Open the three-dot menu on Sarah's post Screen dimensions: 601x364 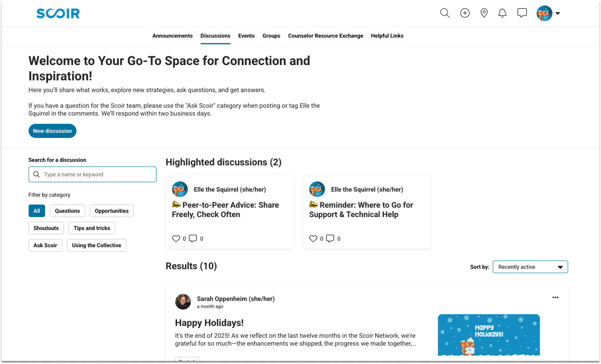point(555,297)
